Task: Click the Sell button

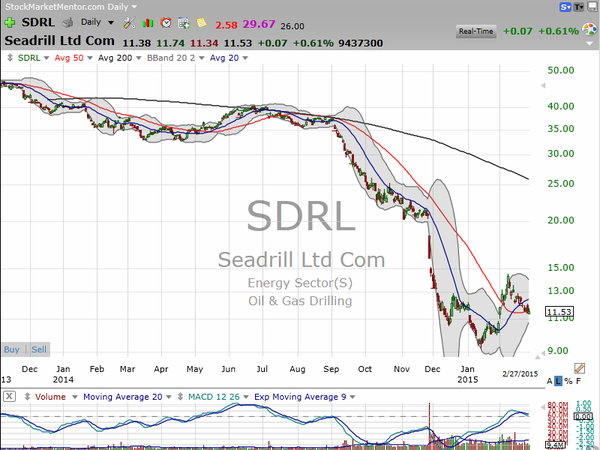Action: tap(39, 350)
